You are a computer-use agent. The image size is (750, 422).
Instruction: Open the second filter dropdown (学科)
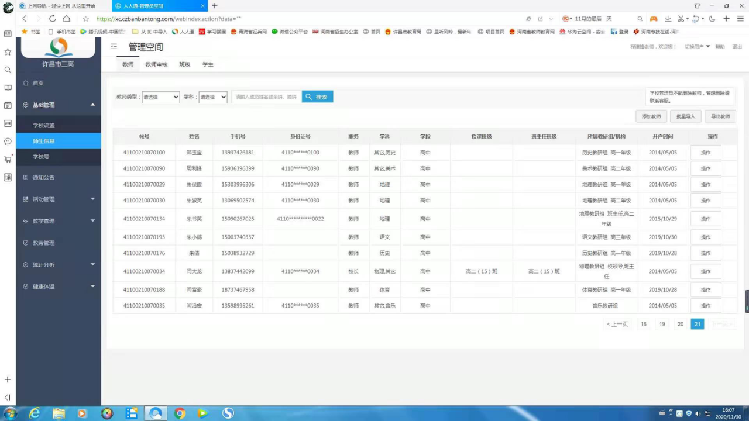pyautogui.click(x=211, y=97)
